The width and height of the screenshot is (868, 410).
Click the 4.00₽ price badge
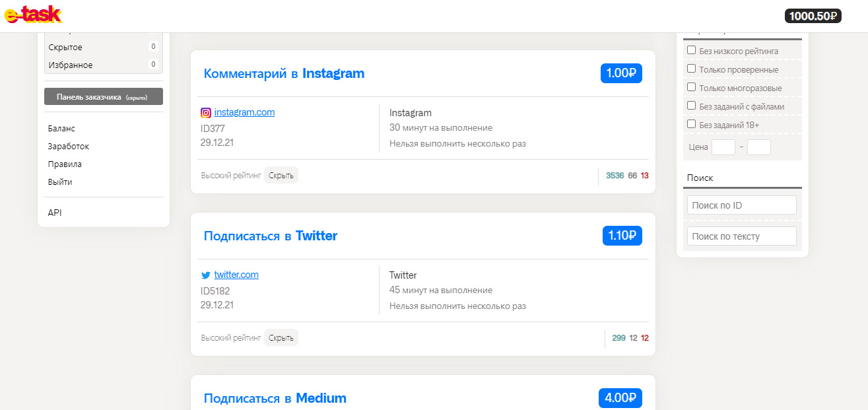pyautogui.click(x=620, y=398)
